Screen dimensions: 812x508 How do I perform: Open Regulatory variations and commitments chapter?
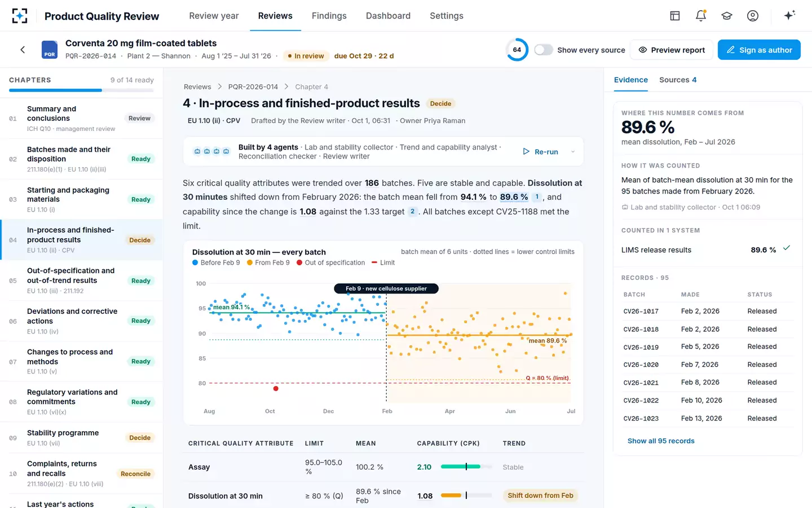click(82, 402)
